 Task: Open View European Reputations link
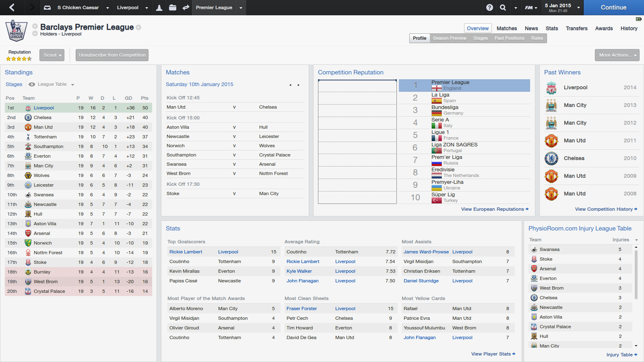coord(495,209)
